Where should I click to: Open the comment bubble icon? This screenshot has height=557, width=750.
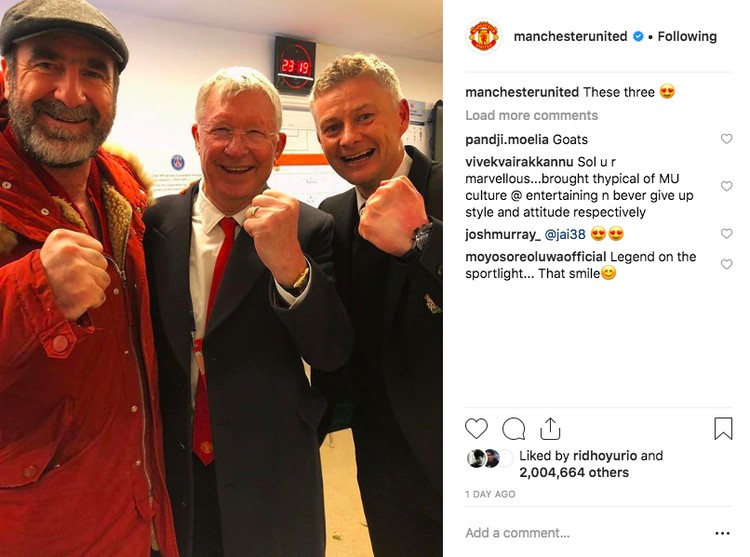pos(514,428)
